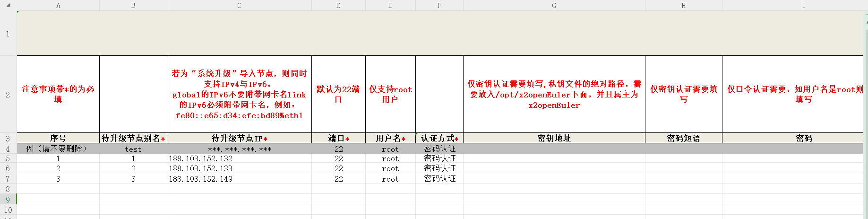Viewport: 868px width, 219px height.
Task: Select the 'test' alias cell
Action: click(133, 149)
